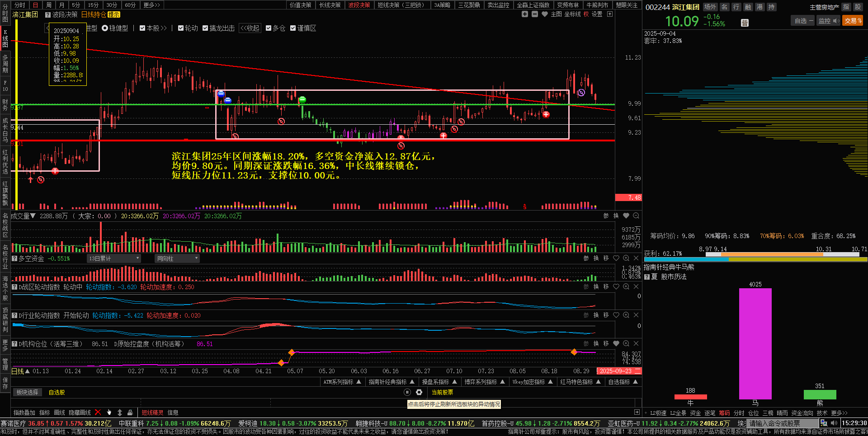Click the help icon beside 股市历法
This screenshot has height=436, width=868.
pyautogui.click(x=647, y=277)
